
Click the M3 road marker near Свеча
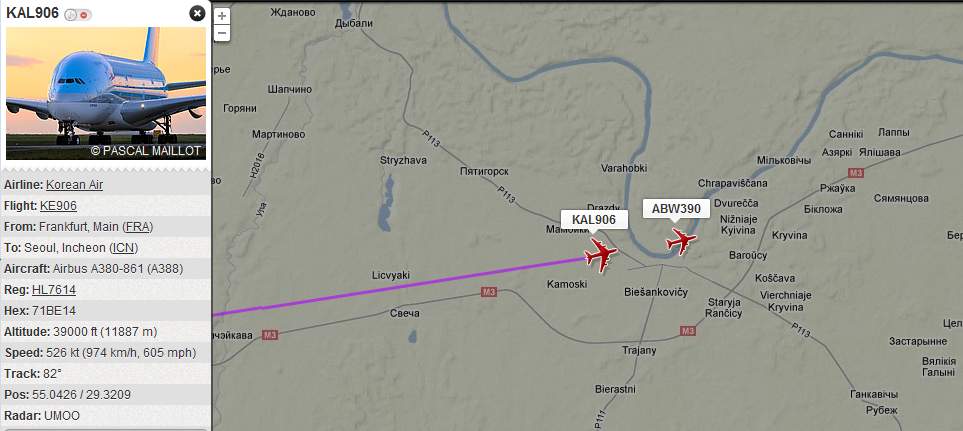coord(488,292)
